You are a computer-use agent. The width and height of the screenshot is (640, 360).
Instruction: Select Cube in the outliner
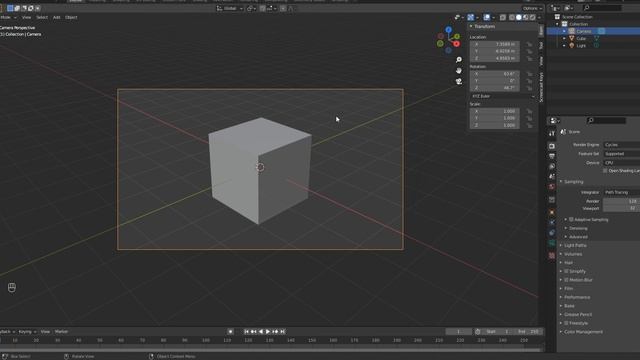pos(581,38)
